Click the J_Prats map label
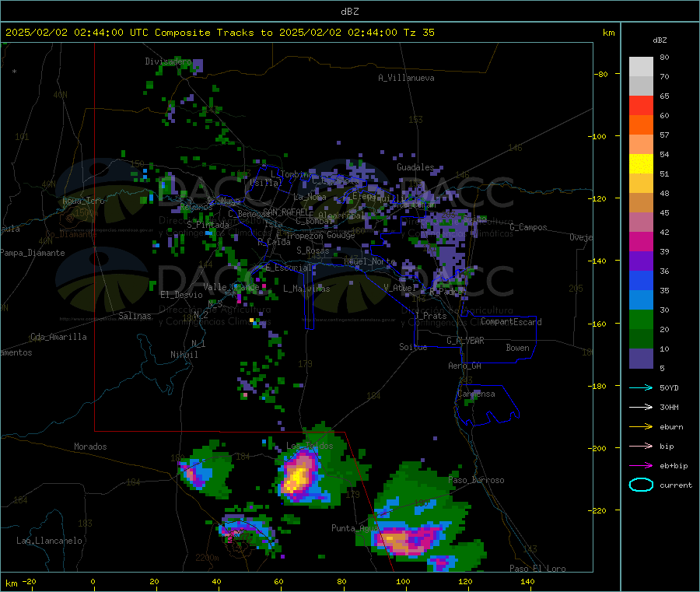 (430, 316)
